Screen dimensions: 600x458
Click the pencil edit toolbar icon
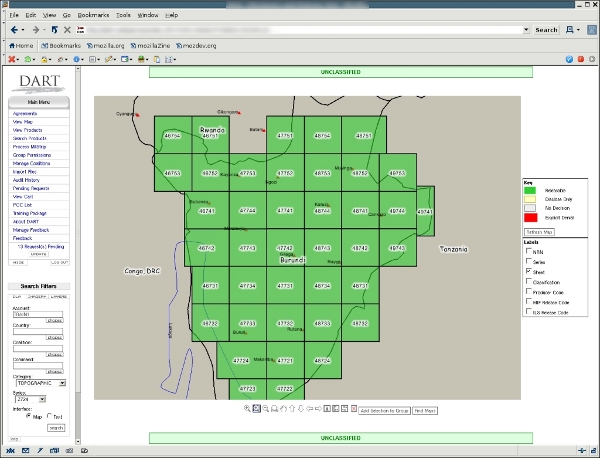[108, 59]
